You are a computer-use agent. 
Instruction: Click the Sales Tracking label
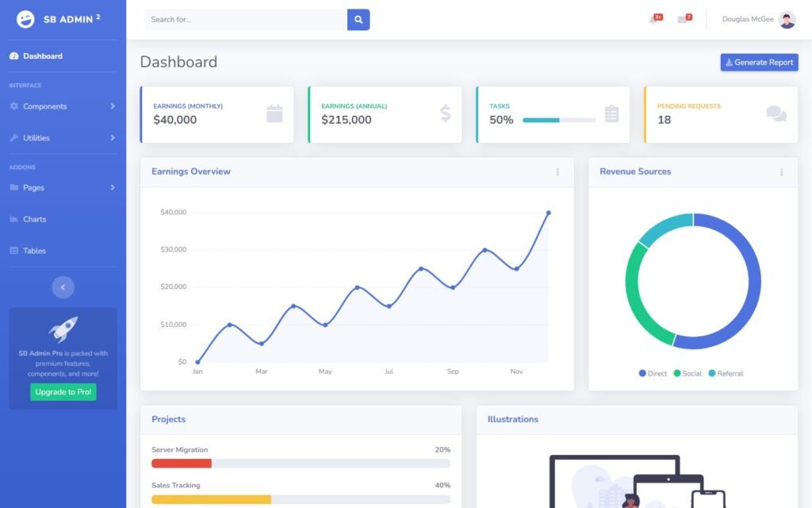point(175,485)
